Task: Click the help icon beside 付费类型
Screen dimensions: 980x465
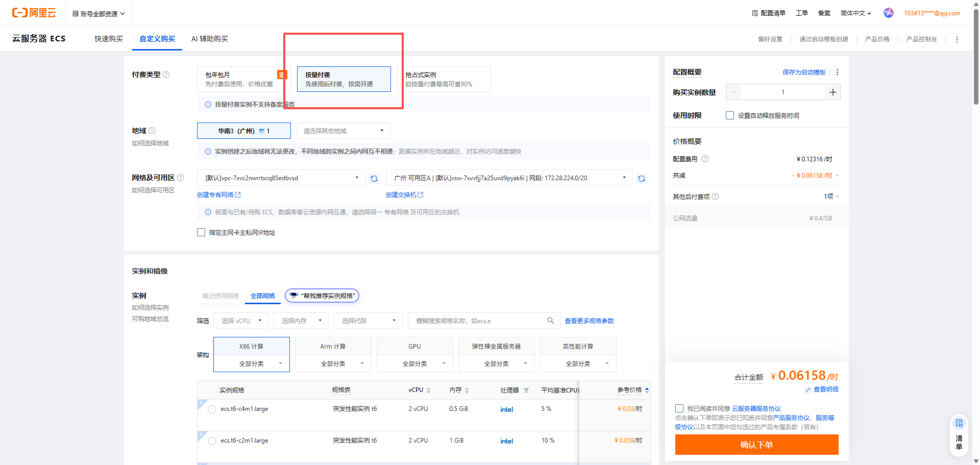Action: coord(166,75)
